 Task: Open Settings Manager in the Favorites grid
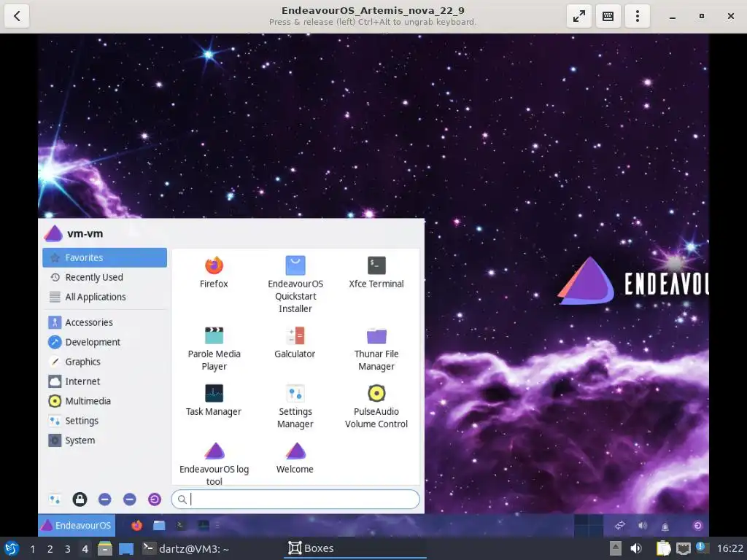click(x=295, y=406)
